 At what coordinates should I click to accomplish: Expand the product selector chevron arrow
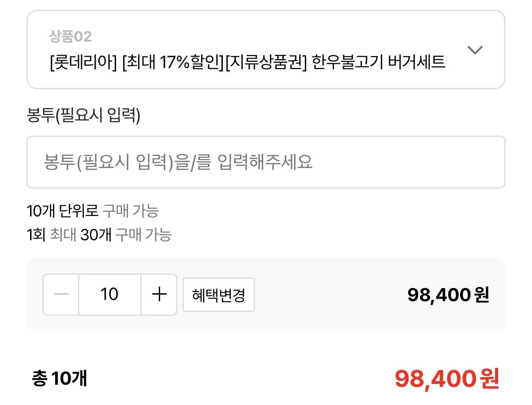click(x=475, y=50)
